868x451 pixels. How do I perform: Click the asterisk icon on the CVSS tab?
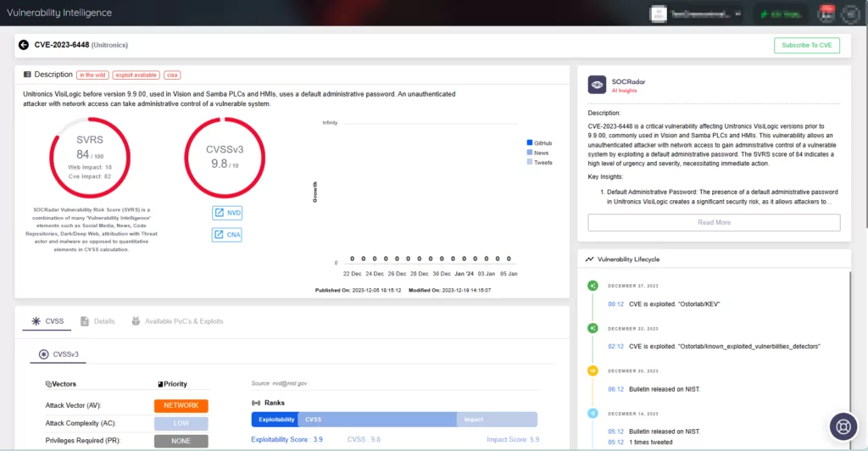point(36,321)
